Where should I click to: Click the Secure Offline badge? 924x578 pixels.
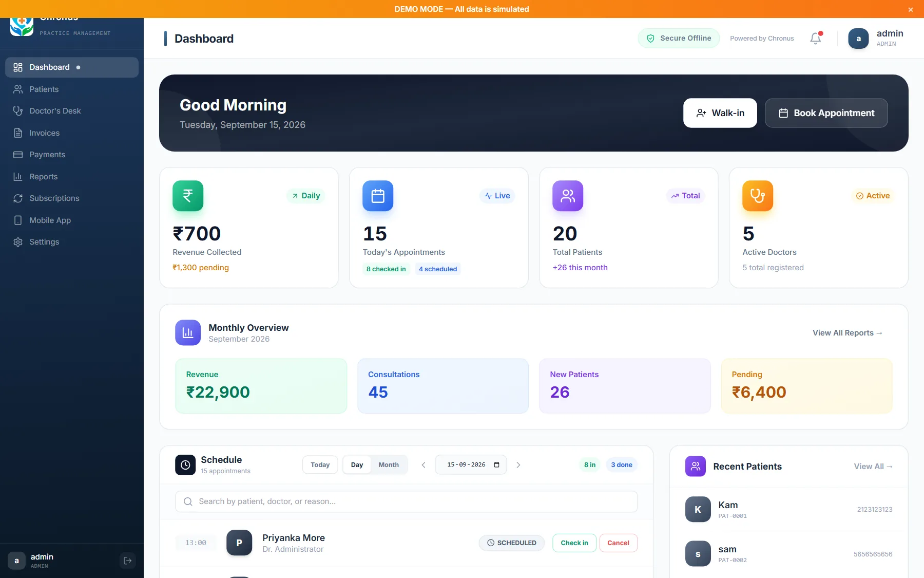[679, 39]
